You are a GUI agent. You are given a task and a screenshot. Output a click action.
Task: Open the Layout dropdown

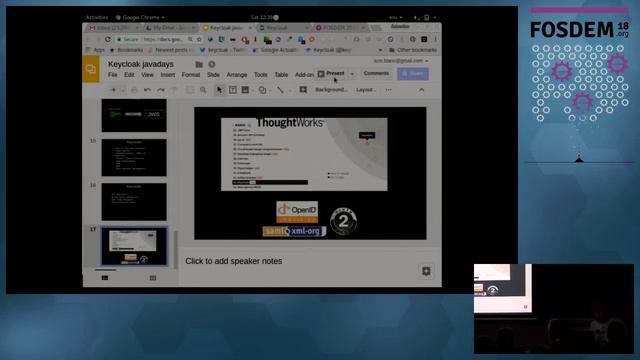pyautogui.click(x=366, y=90)
